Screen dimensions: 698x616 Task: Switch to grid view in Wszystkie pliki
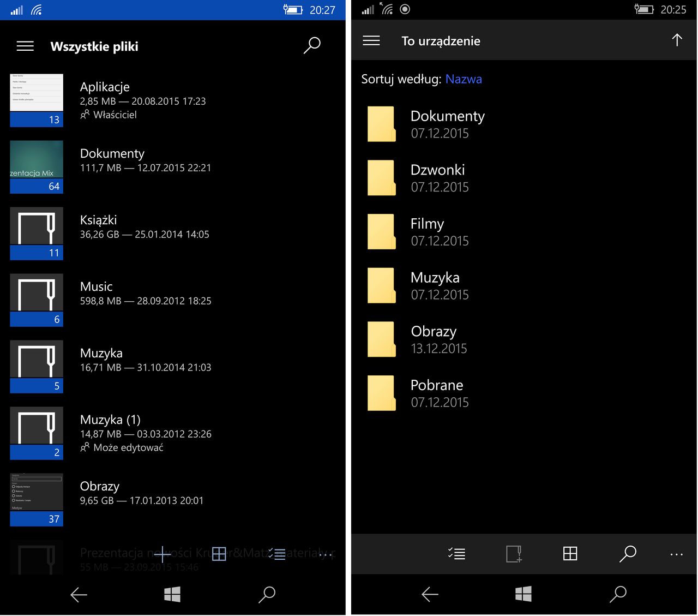(x=219, y=554)
